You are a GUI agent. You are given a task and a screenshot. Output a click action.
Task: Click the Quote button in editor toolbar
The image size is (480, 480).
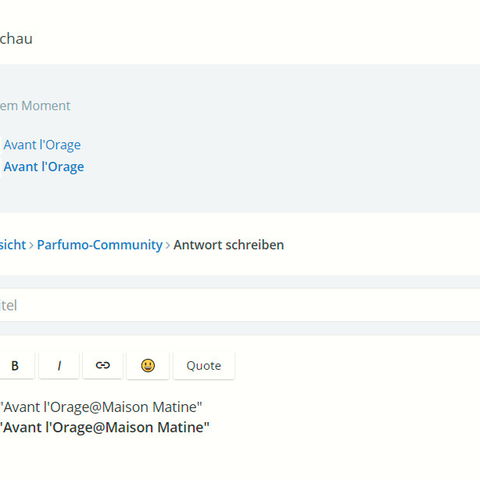click(204, 366)
